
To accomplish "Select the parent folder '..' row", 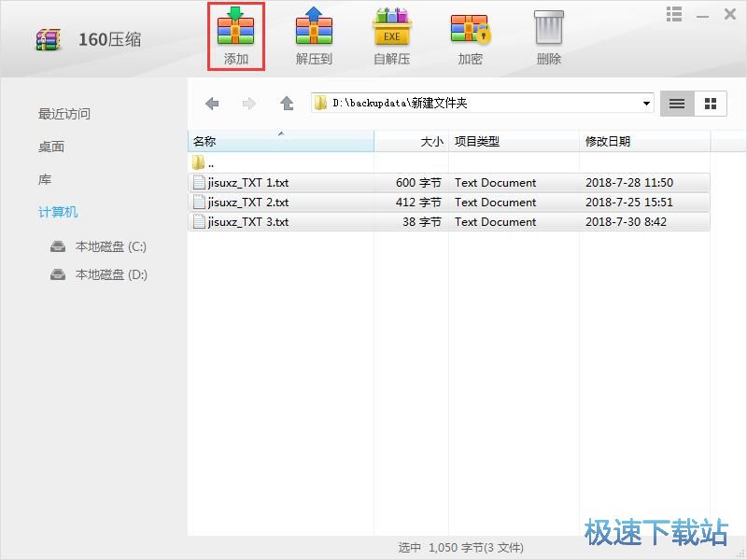I will point(449,162).
